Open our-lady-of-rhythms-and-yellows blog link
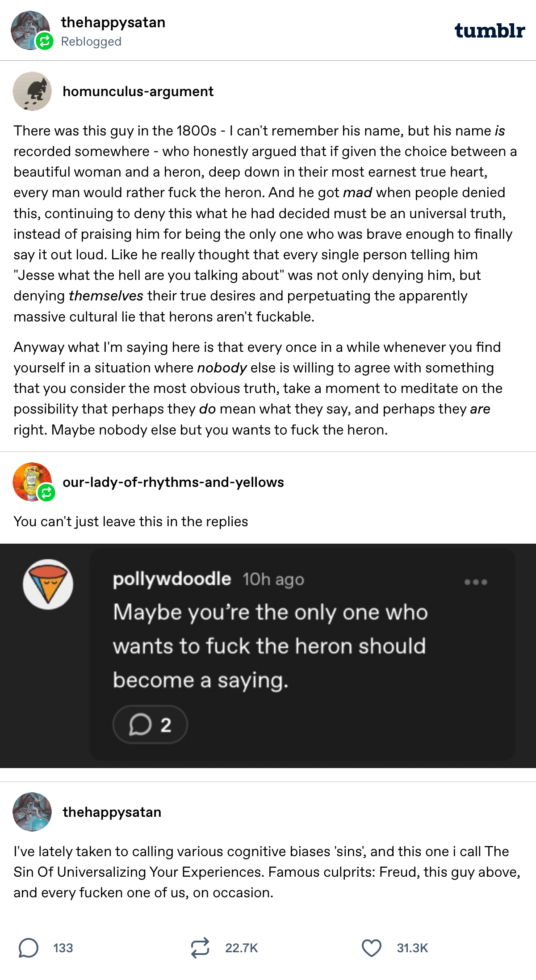This screenshot has height=980, width=536. click(x=173, y=482)
